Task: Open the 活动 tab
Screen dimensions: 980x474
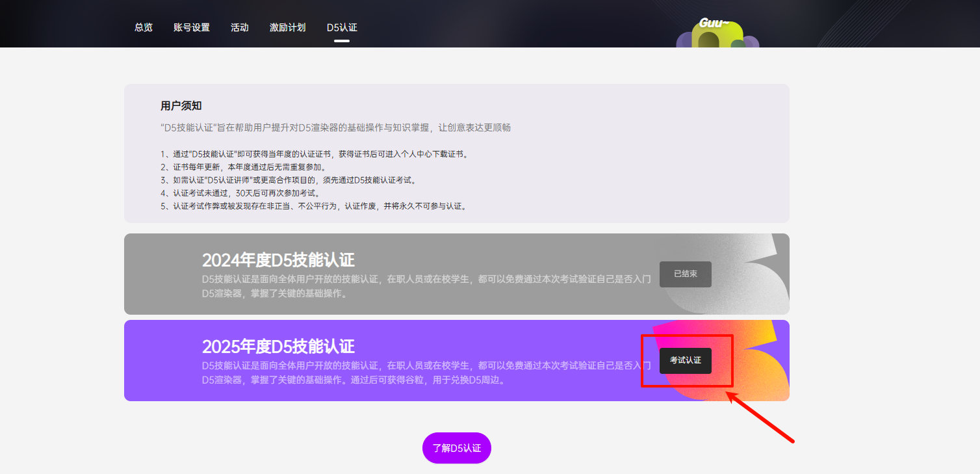Action: (240, 27)
